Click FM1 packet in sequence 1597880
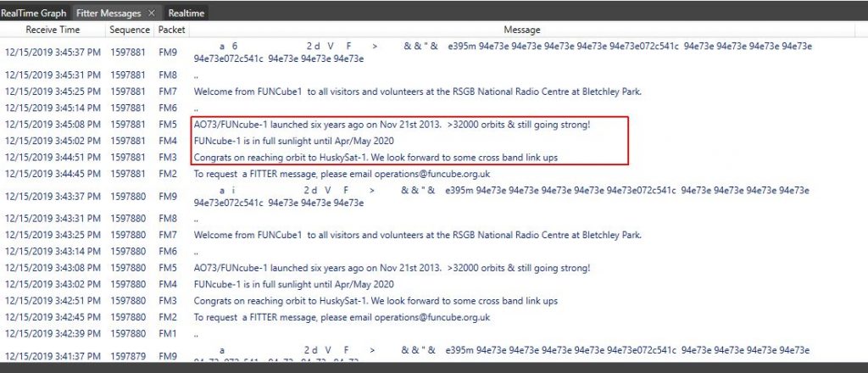The width and height of the screenshot is (868, 373). click(x=168, y=334)
